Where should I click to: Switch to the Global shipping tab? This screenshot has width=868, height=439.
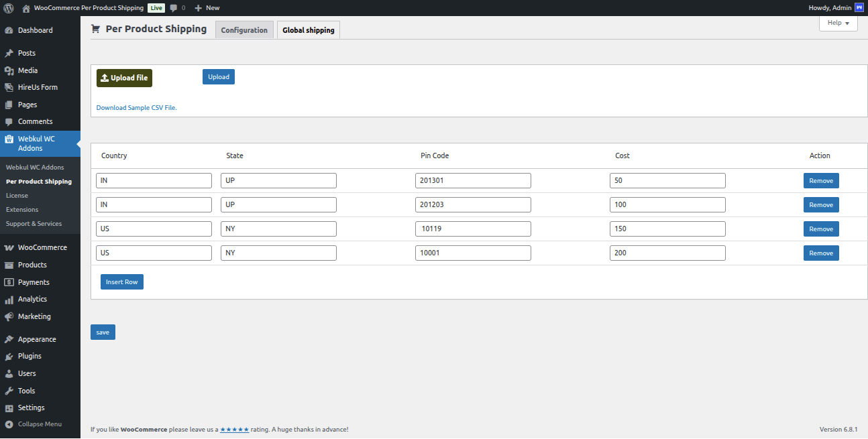(x=308, y=29)
